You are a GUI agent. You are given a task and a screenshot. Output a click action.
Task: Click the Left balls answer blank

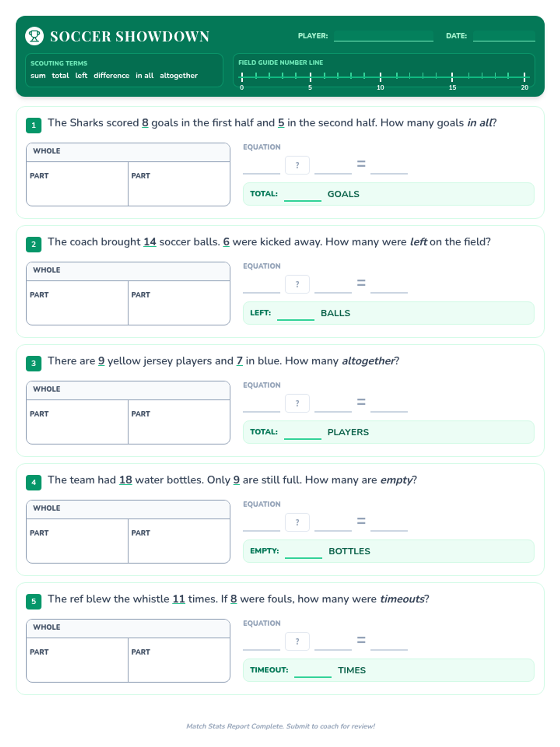coord(296,314)
